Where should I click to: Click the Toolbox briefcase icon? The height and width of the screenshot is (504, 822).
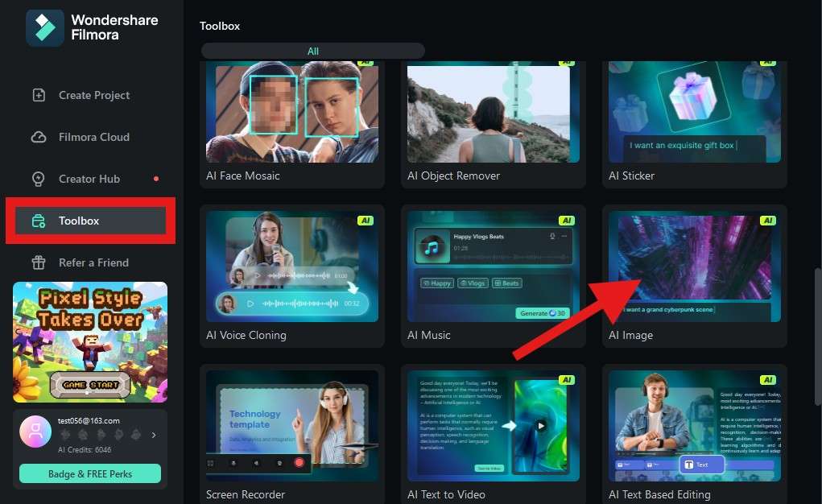(39, 221)
